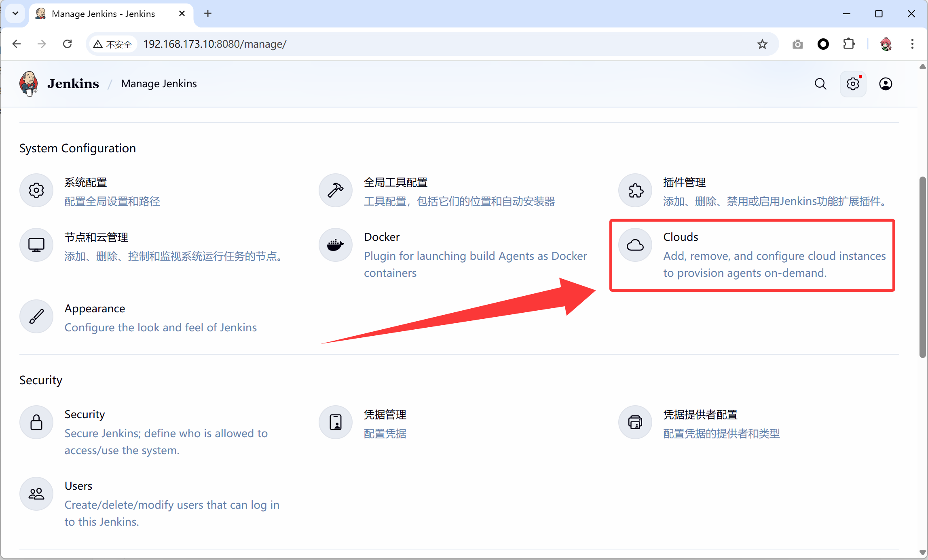
Task: Click the Appearance paintbrush icon
Action: point(36,316)
